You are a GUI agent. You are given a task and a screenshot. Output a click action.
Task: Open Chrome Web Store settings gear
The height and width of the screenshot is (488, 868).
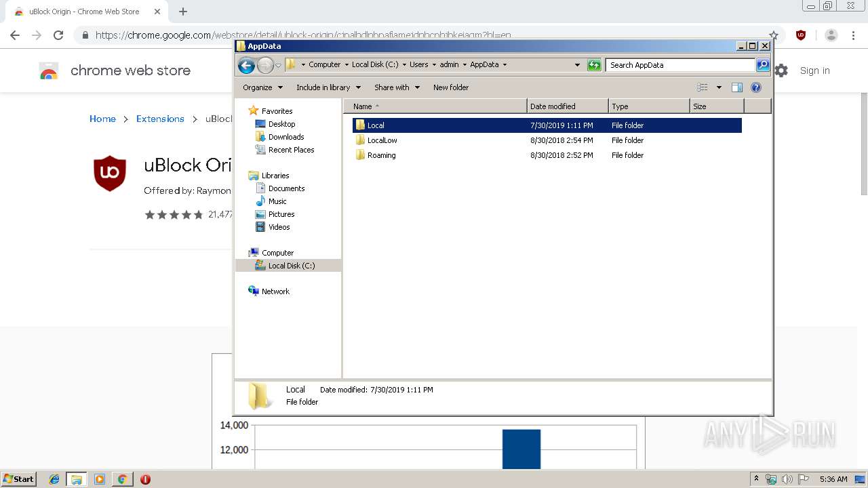(x=781, y=70)
